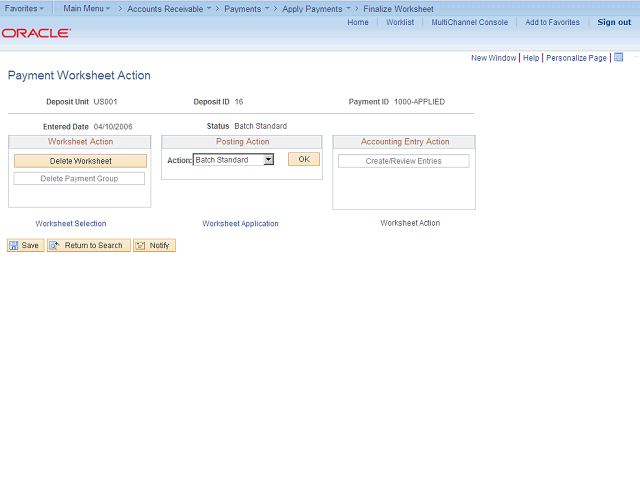Click the Oracle logo

[x=36, y=33]
